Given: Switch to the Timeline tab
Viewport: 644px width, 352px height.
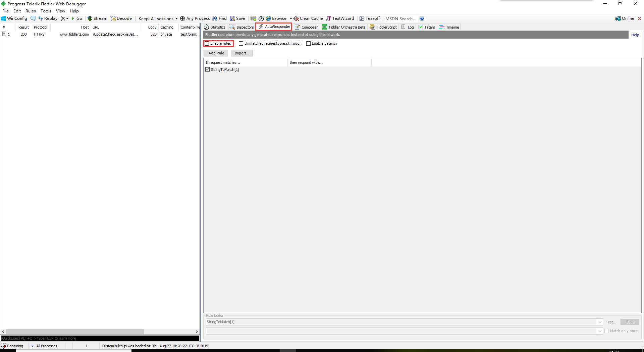Looking at the screenshot, I should (x=449, y=27).
